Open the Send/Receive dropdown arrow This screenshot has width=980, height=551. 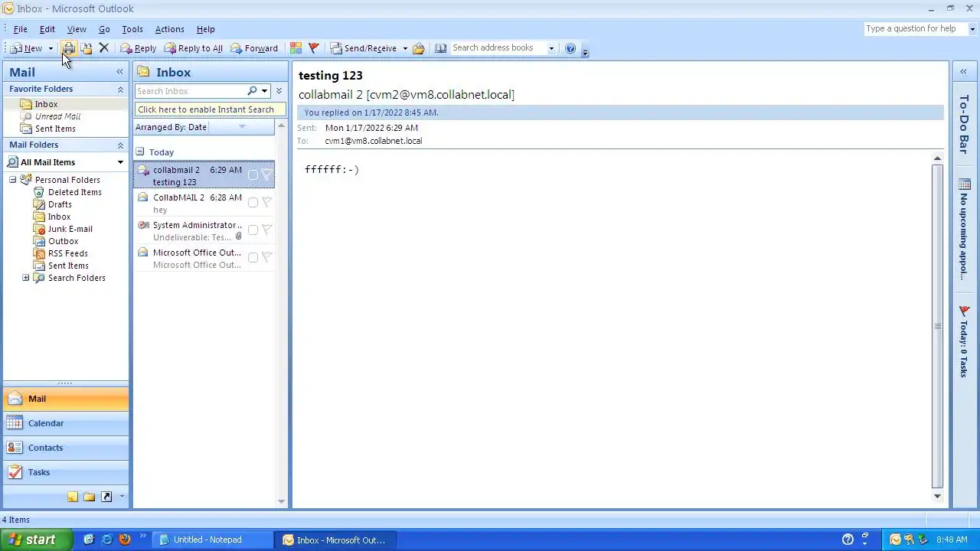click(405, 48)
